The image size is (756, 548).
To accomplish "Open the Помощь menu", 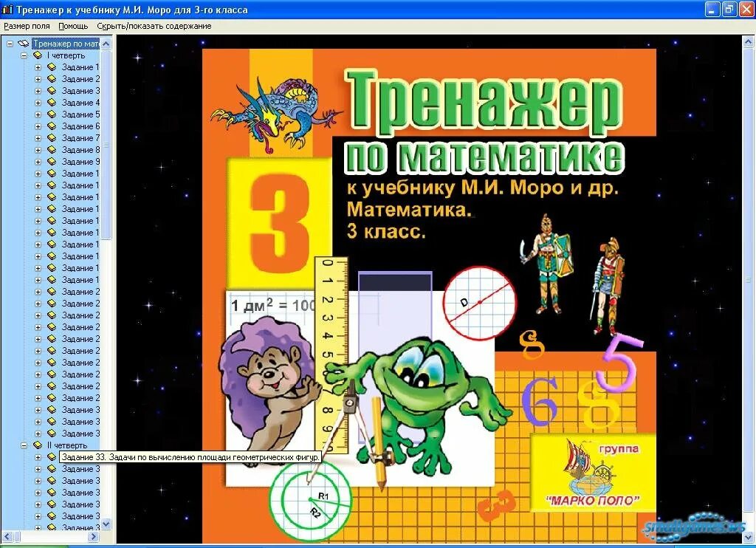I will click(73, 26).
